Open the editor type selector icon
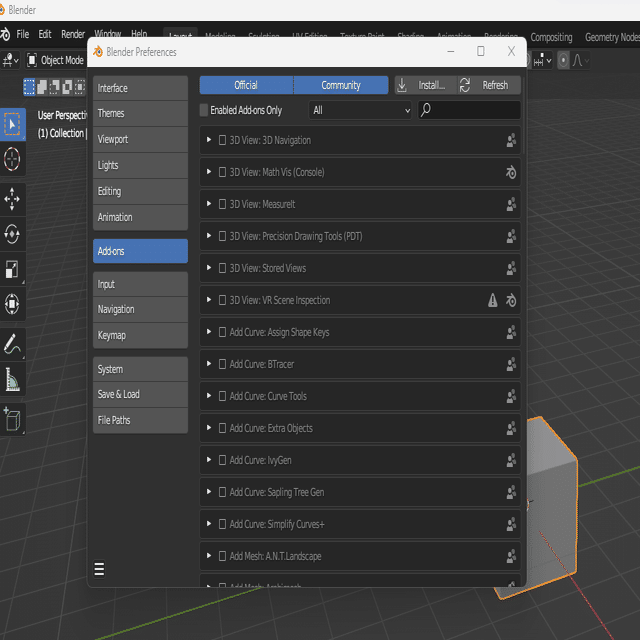This screenshot has width=640, height=640. click(10, 60)
